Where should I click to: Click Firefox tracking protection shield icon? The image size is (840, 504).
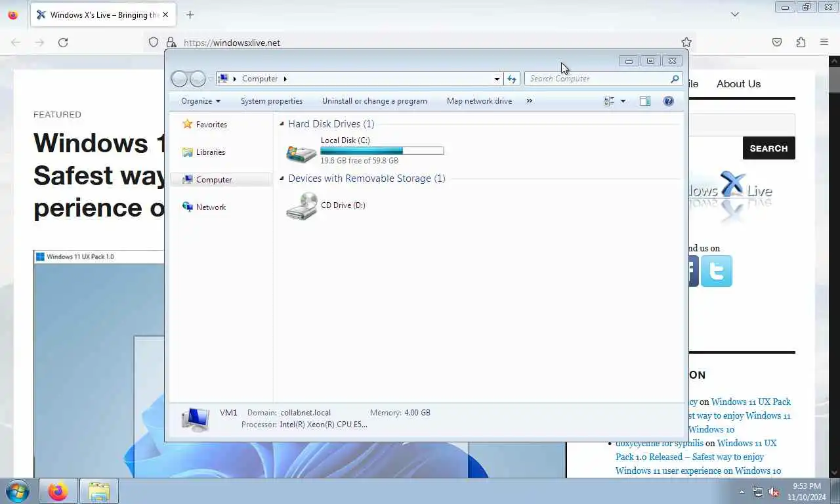(x=154, y=43)
